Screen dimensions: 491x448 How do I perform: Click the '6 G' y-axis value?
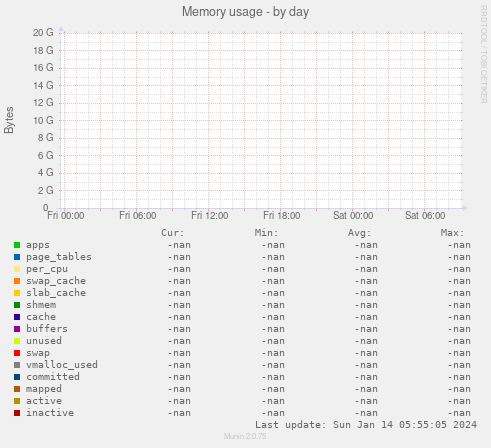click(x=45, y=156)
